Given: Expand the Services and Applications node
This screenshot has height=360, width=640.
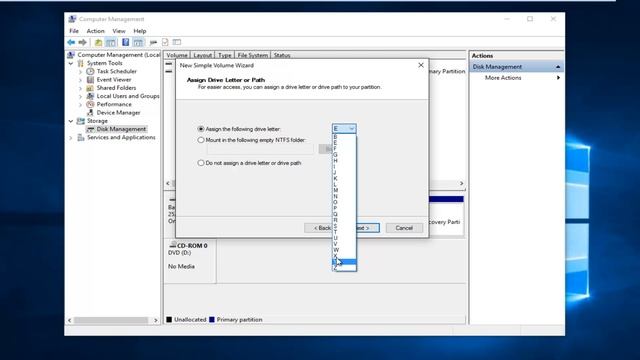Looking at the screenshot, I should pos(71,138).
